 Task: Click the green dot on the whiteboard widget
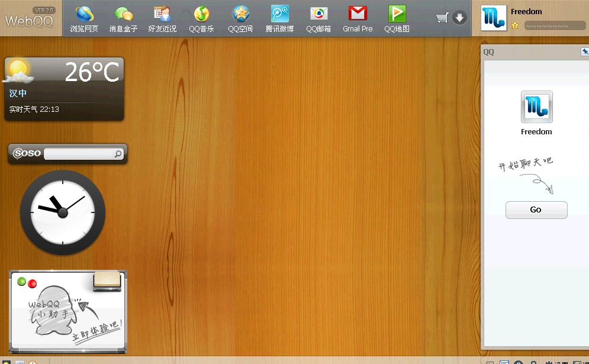tap(22, 281)
